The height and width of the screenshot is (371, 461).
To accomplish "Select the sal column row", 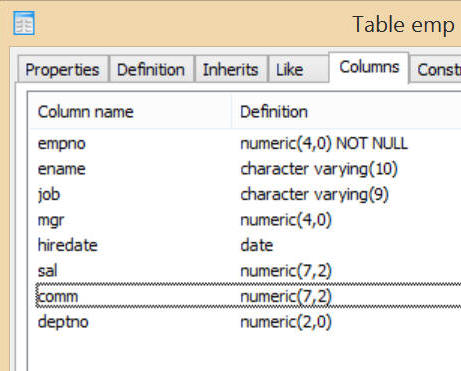I will pos(245,271).
